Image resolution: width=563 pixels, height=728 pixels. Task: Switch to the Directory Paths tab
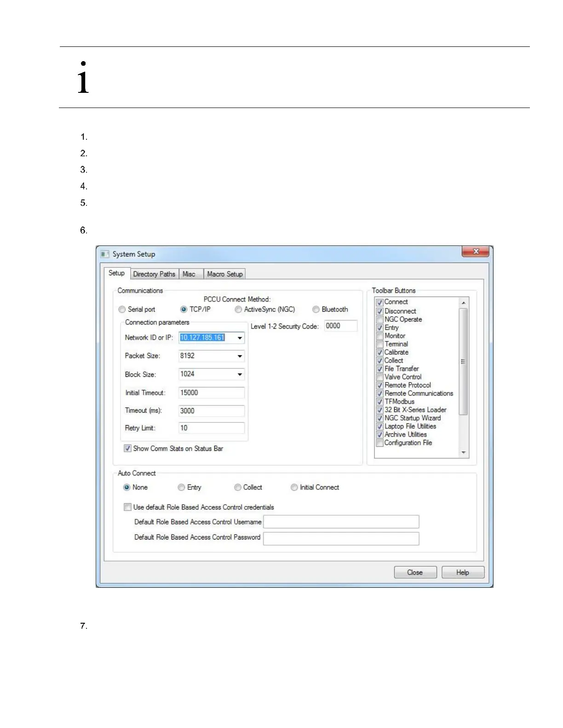[154, 274]
